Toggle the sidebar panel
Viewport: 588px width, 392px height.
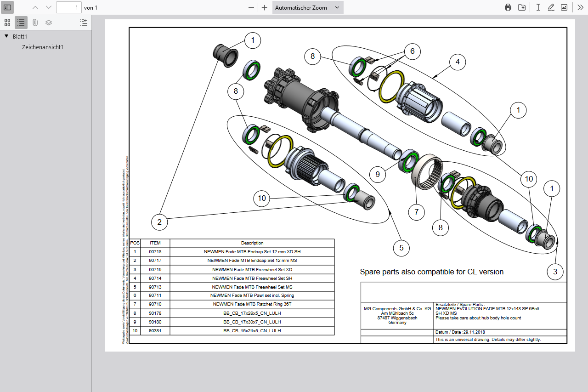point(7,7)
